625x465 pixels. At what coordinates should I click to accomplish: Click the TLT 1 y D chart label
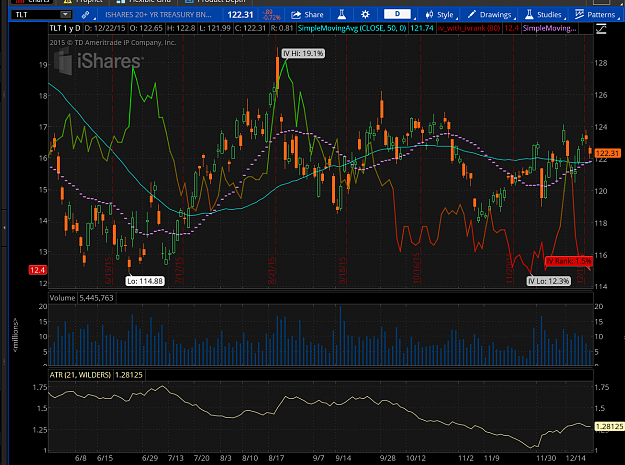65,28
